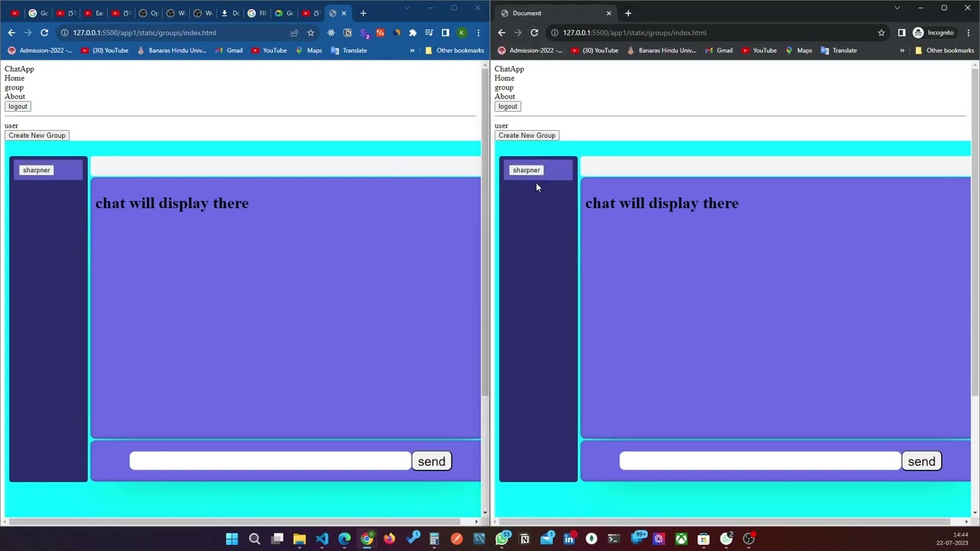Open the share page icon in the left address bar

(x=294, y=33)
